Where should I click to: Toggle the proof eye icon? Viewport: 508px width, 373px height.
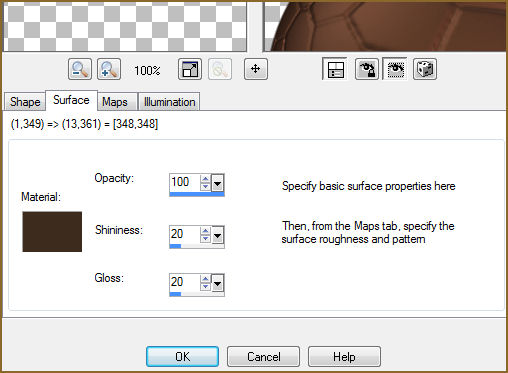tap(395, 69)
